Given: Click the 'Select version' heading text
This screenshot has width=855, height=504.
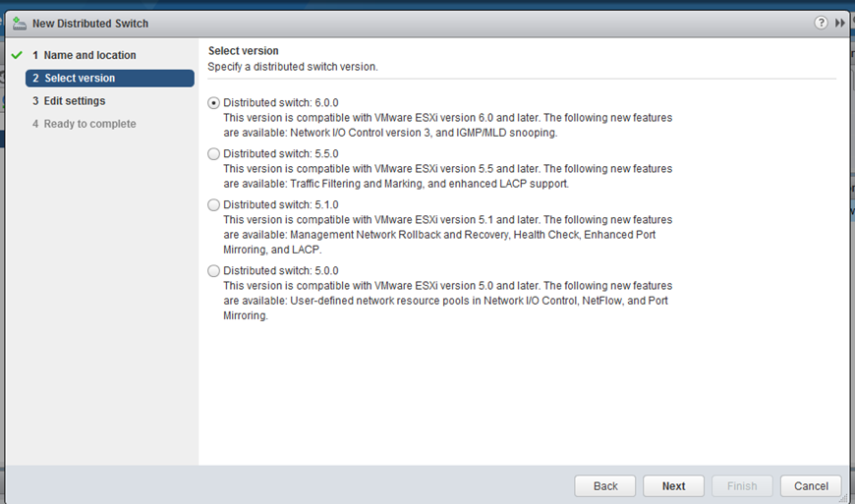Looking at the screenshot, I should coord(243,51).
